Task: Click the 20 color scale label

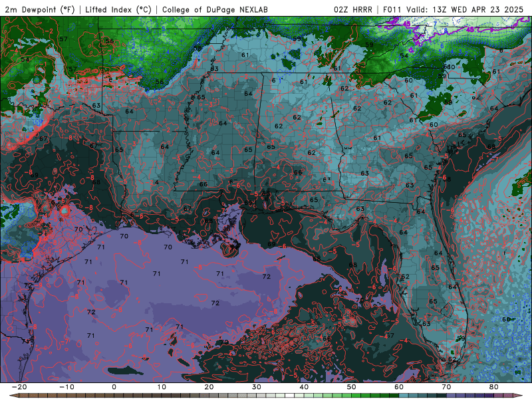Action: (209, 387)
